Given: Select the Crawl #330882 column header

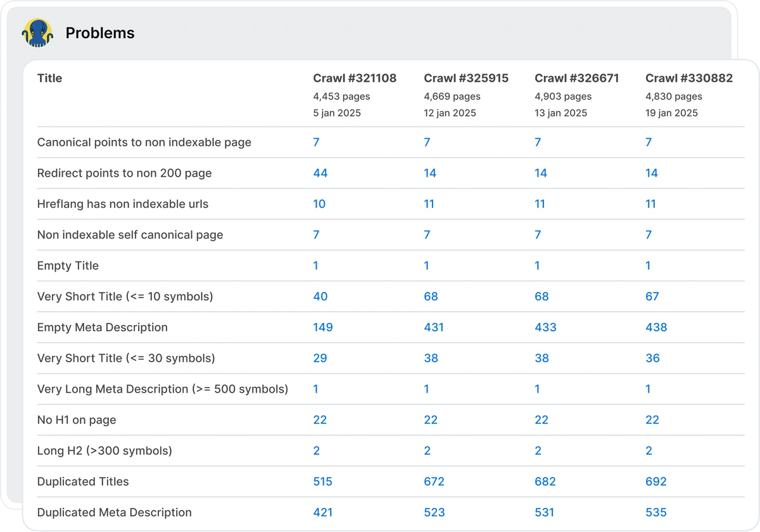Looking at the screenshot, I should [688, 79].
